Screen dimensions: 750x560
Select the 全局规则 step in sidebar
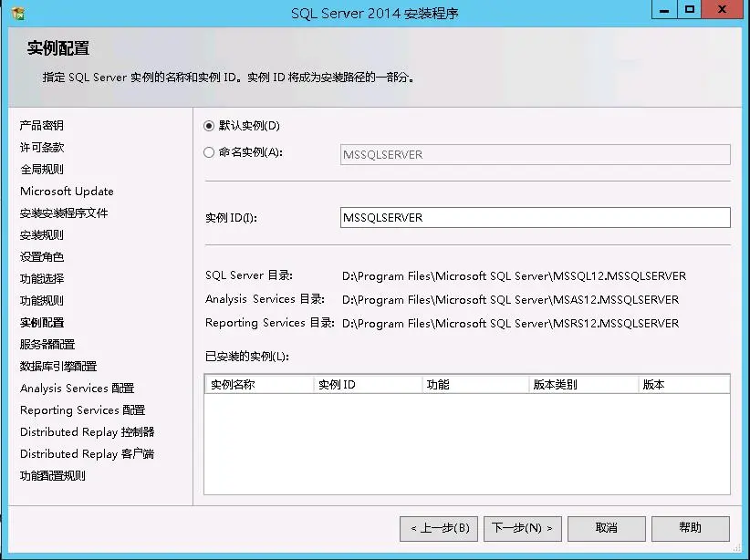point(42,170)
